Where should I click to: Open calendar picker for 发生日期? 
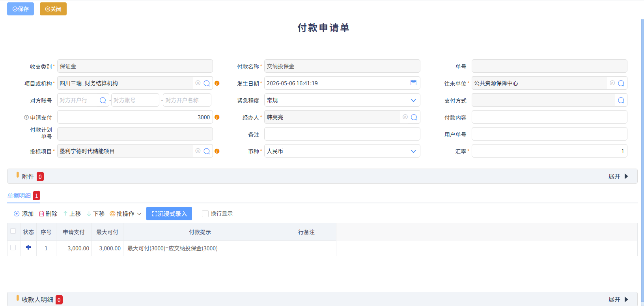pyautogui.click(x=413, y=83)
